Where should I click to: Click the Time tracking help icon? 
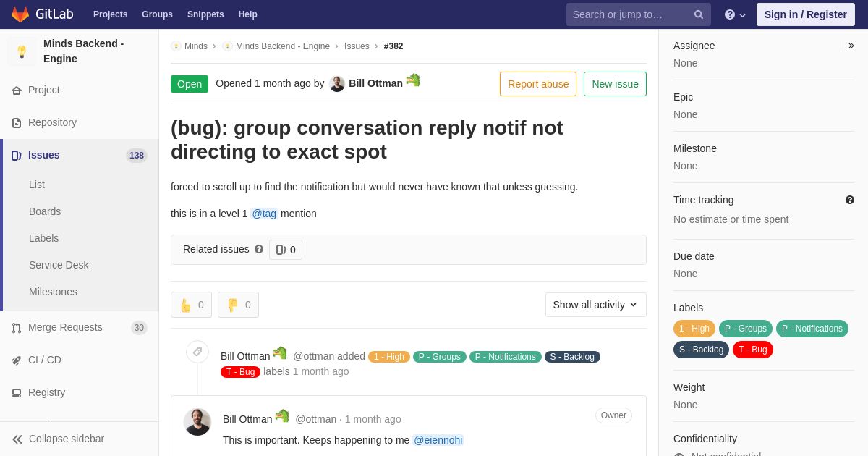coord(850,200)
